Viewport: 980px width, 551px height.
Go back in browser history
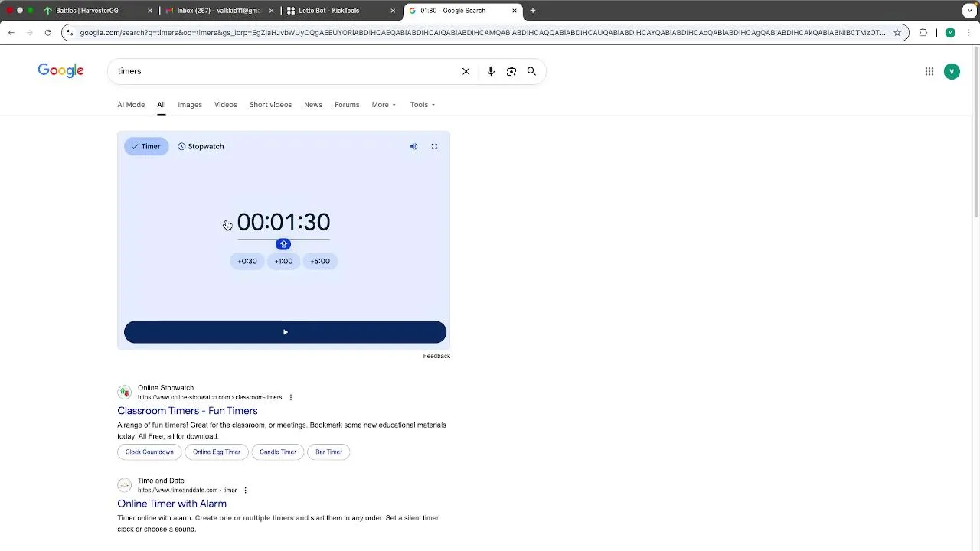(11, 32)
